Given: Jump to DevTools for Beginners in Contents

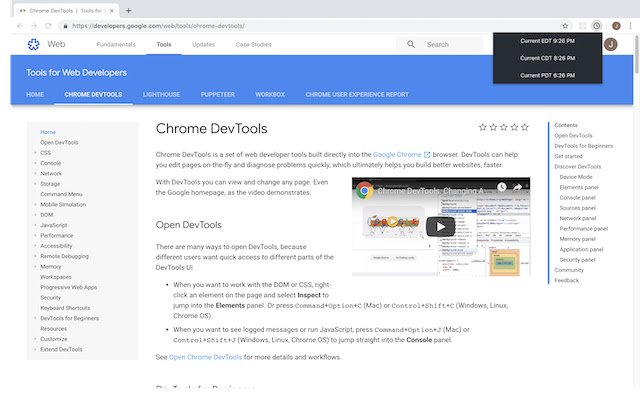Looking at the screenshot, I should (583, 146).
